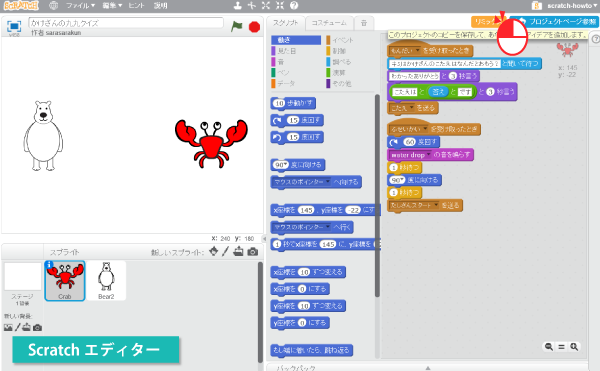This screenshot has height=371, width=600.
Task: Open 90 dropdown on palette direction block
Action: pyautogui.click(x=286, y=165)
